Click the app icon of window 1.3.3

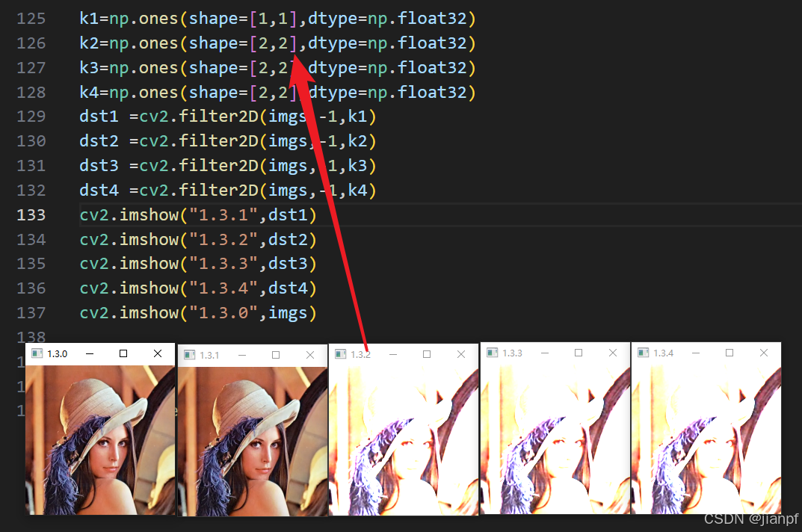492,353
